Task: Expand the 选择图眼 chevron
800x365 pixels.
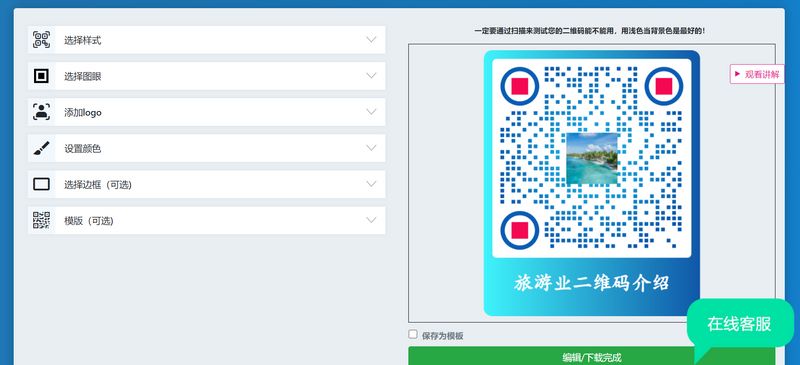Action: pos(371,76)
